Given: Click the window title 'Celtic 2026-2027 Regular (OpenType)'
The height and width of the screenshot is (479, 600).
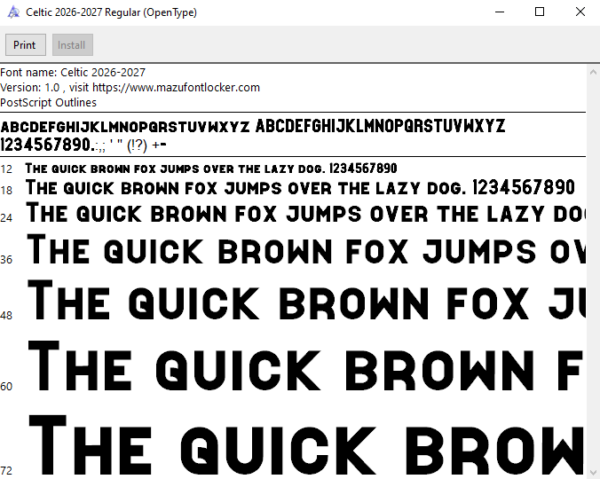Looking at the screenshot, I should 111,13.
